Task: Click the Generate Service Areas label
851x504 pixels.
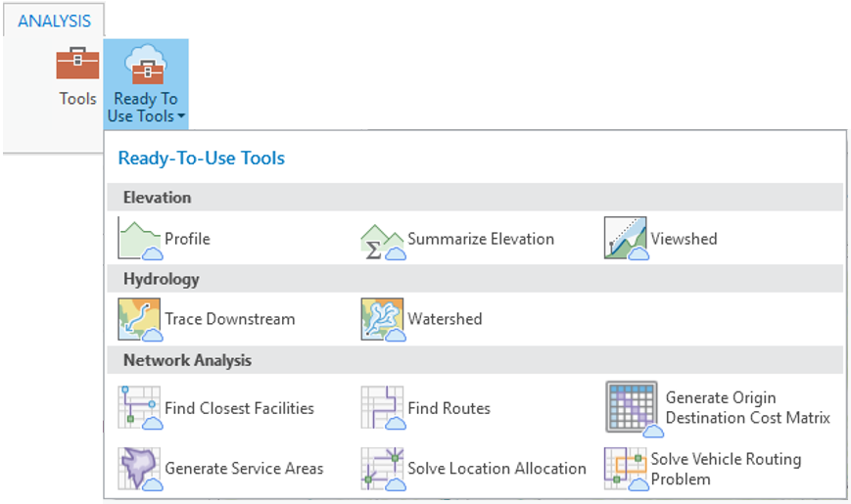Action: tap(244, 468)
